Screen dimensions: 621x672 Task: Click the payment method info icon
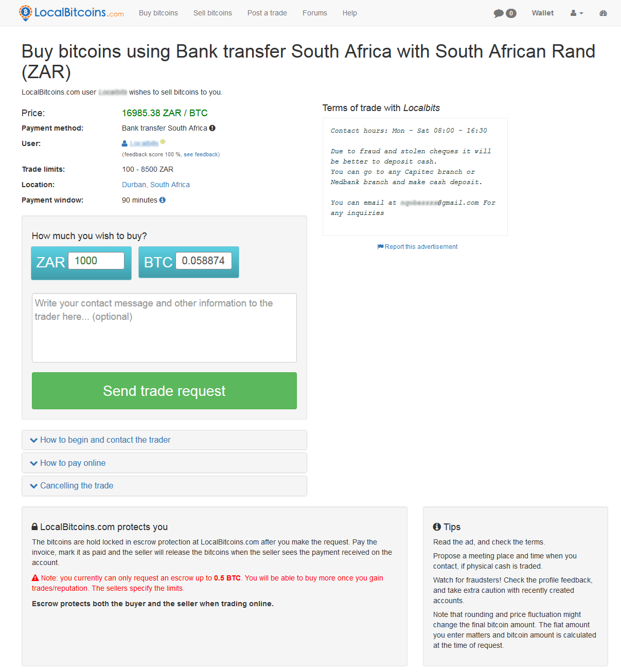point(212,128)
